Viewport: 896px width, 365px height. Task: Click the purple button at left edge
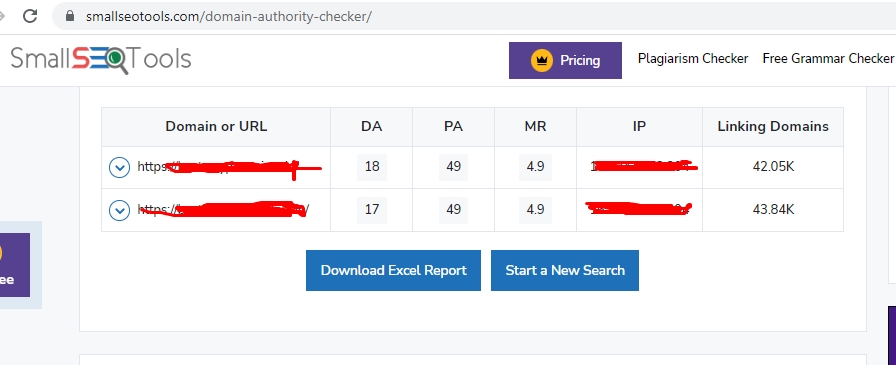pos(15,264)
